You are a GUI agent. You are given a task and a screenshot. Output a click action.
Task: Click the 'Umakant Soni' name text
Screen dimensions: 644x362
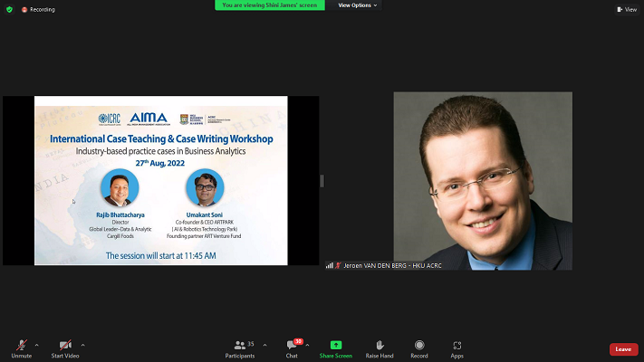pyautogui.click(x=205, y=214)
